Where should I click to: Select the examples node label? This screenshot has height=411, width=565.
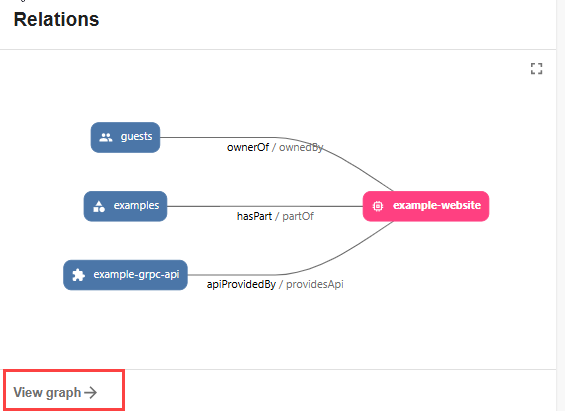(x=137, y=205)
